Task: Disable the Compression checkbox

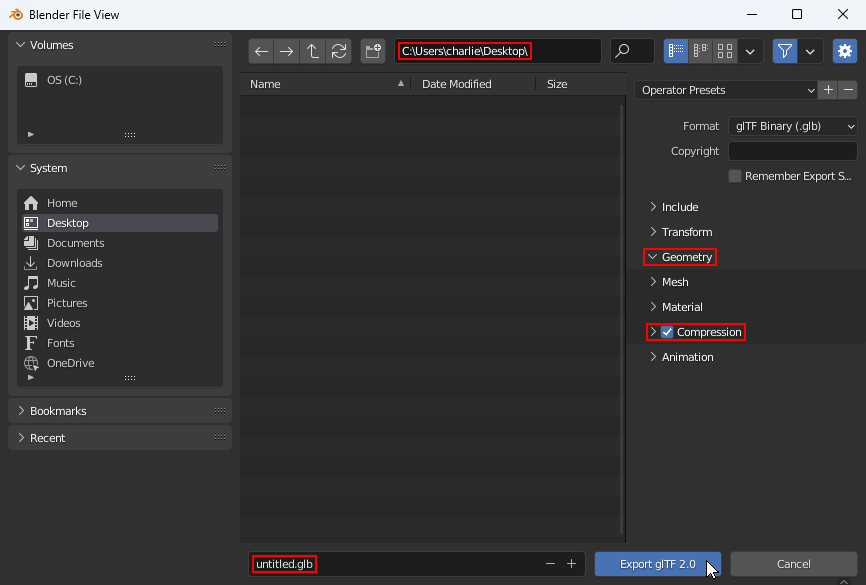Action: click(667, 332)
